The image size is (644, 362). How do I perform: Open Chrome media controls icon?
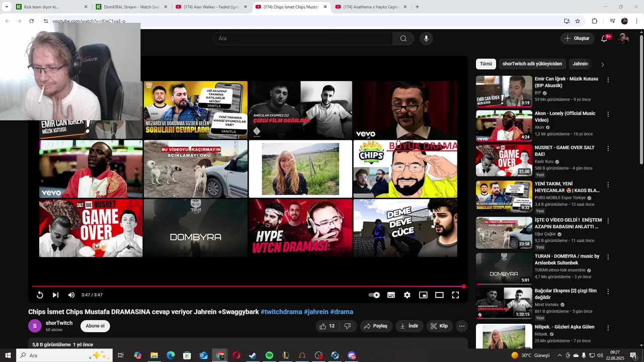tap(612, 21)
